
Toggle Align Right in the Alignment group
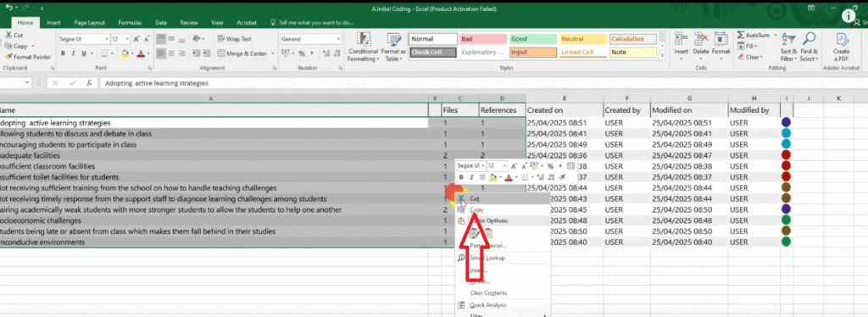(181, 53)
